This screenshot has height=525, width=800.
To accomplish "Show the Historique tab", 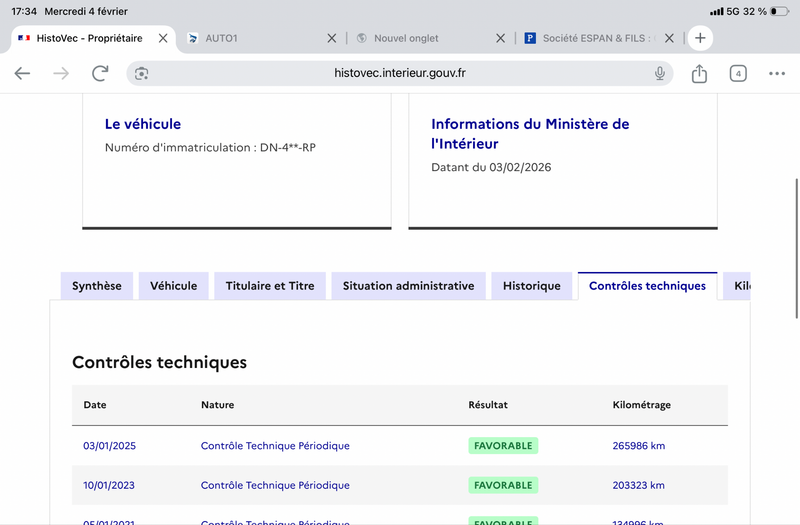I will 532,286.
